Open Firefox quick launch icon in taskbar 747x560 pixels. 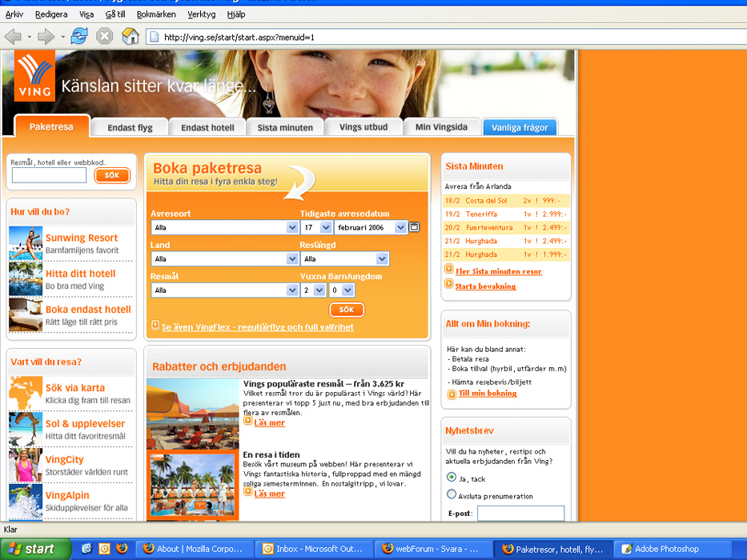coord(122,549)
